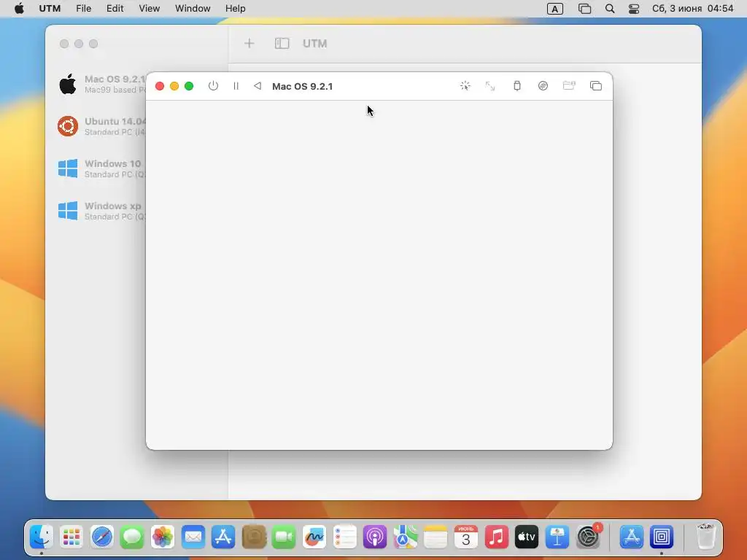The image size is (747, 560).
Task: Open the shared folder icon
Action: [569, 86]
